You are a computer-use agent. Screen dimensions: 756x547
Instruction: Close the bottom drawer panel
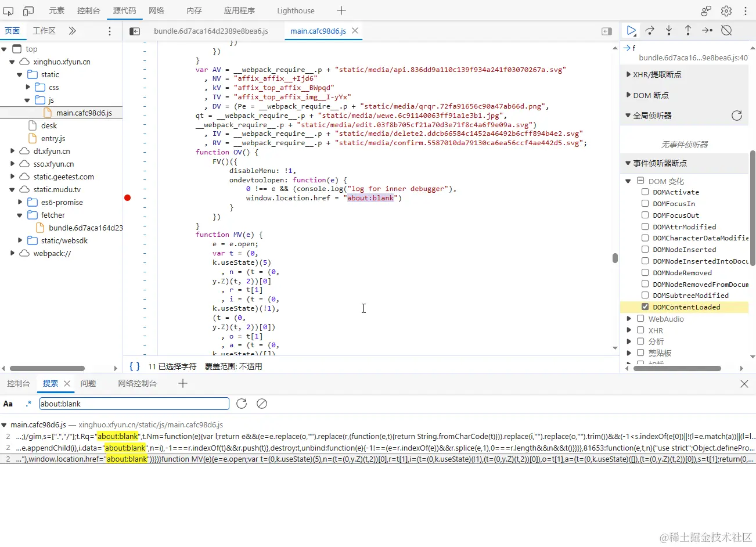click(744, 384)
